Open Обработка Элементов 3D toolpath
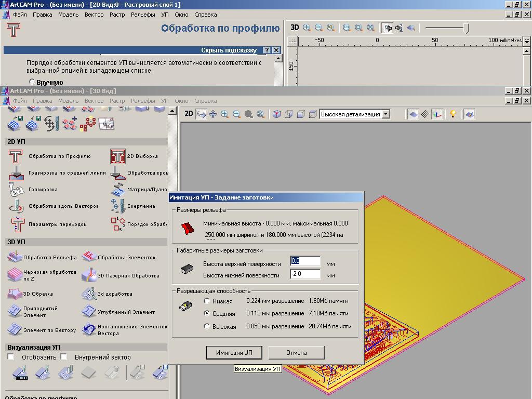The image size is (532, 399). point(89,257)
